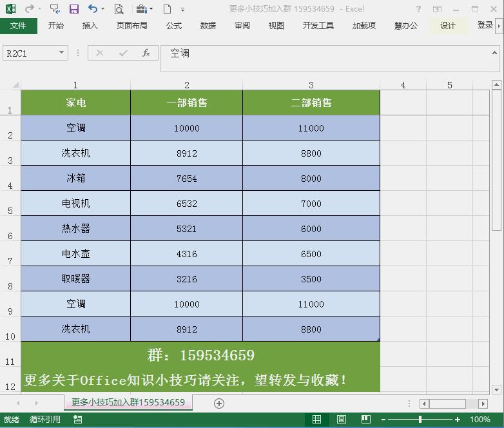Switch to the 设计 tab
The width and height of the screenshot is (504, 428).
(448, 25)
